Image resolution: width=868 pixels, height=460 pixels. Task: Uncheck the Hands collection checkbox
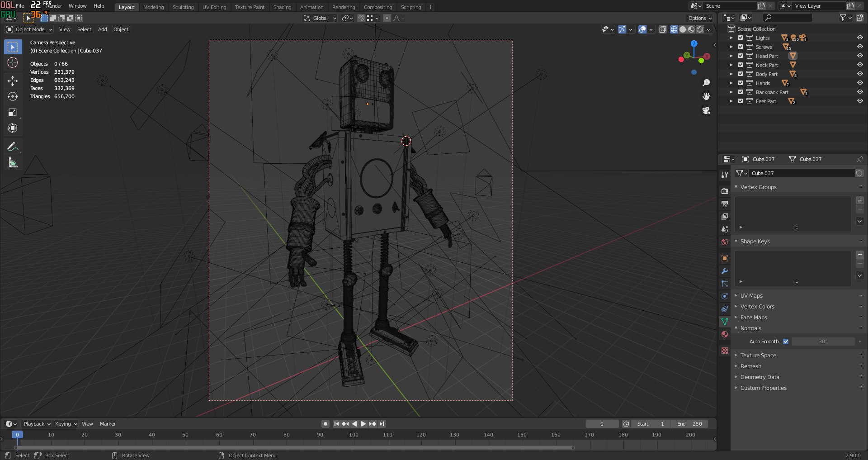point(741,83)
